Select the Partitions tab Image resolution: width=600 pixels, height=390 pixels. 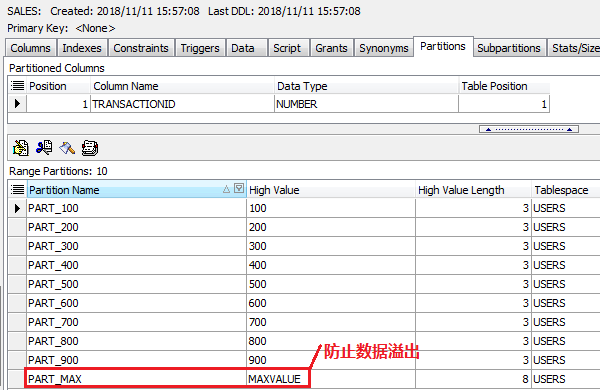(443, 46)
